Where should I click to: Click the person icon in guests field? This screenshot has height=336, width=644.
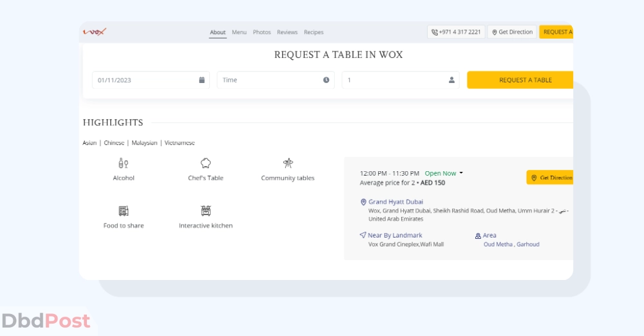pyautogui.click(x=451, y=80)
